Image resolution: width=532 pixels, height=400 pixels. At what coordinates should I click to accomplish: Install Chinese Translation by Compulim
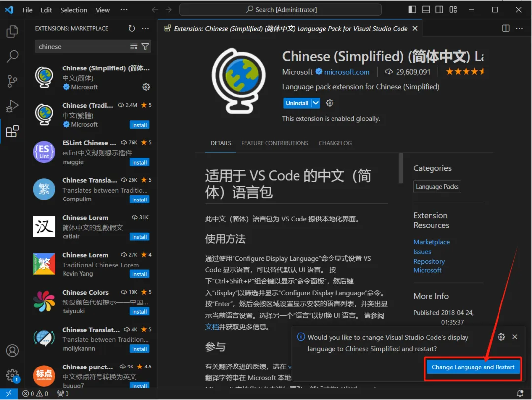pos(139,200)
